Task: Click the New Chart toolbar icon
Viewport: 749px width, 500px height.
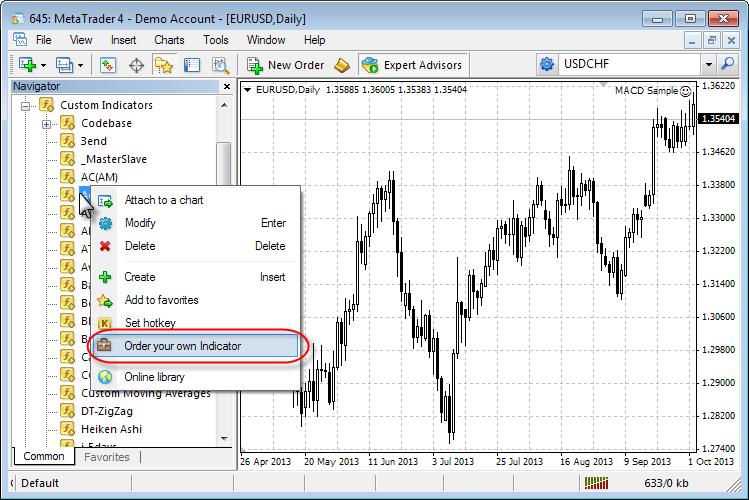Action: (x=27, y=64)
